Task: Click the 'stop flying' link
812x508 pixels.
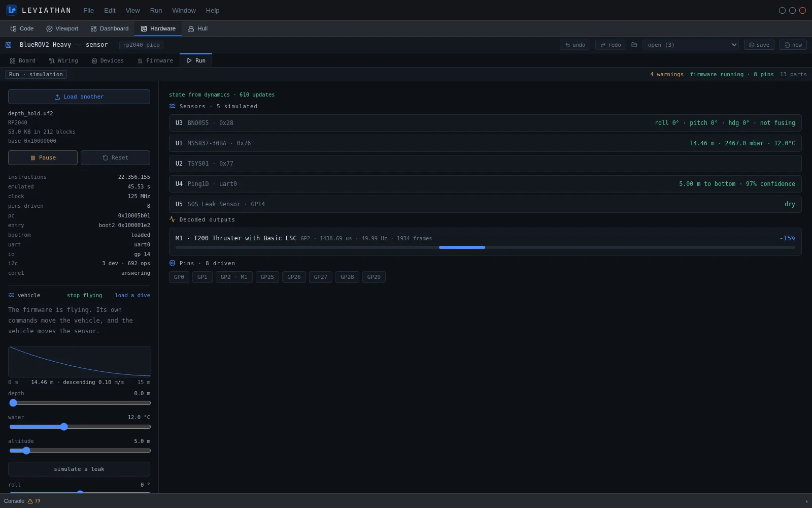Action: point(84,295)
